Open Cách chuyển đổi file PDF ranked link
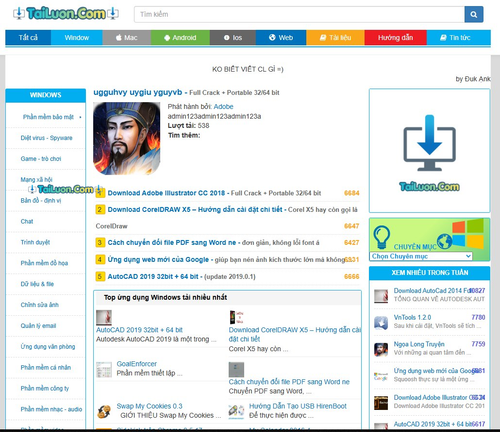The image size is (500, 432). [172, 243]
